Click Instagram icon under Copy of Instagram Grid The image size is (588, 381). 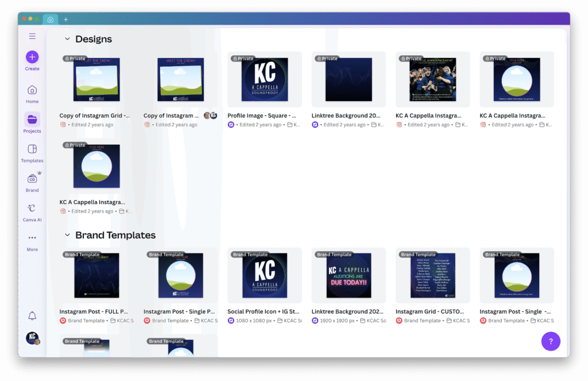click(63, 125)
